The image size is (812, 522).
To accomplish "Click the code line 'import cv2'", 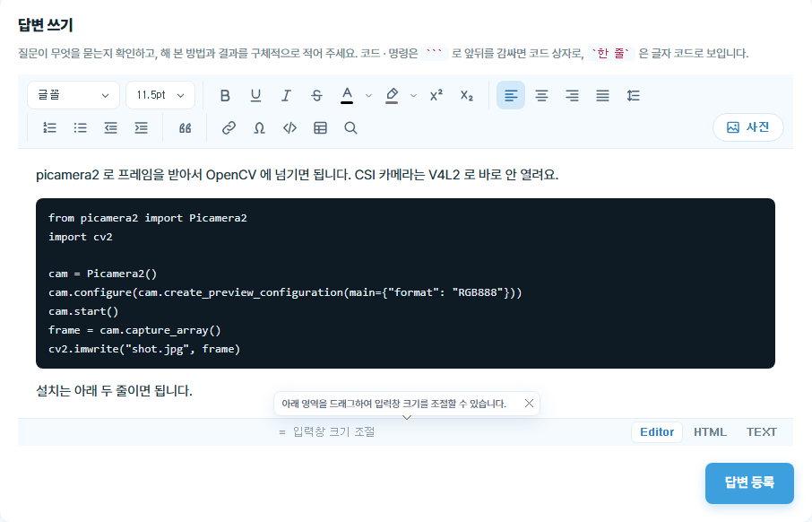I will point(81,237).
